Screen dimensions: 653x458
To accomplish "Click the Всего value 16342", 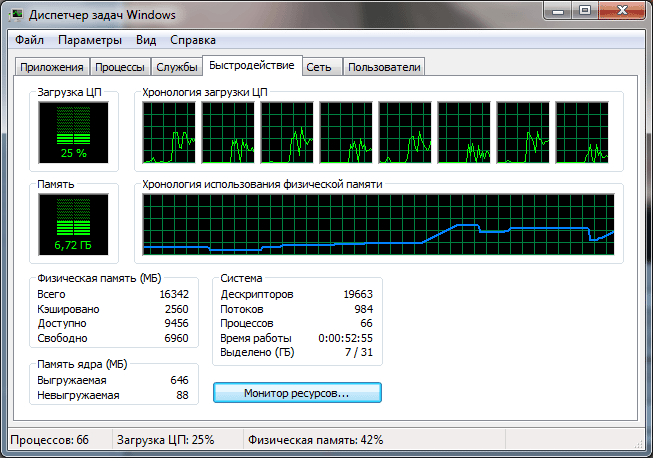I will click(x=174, y=294).
